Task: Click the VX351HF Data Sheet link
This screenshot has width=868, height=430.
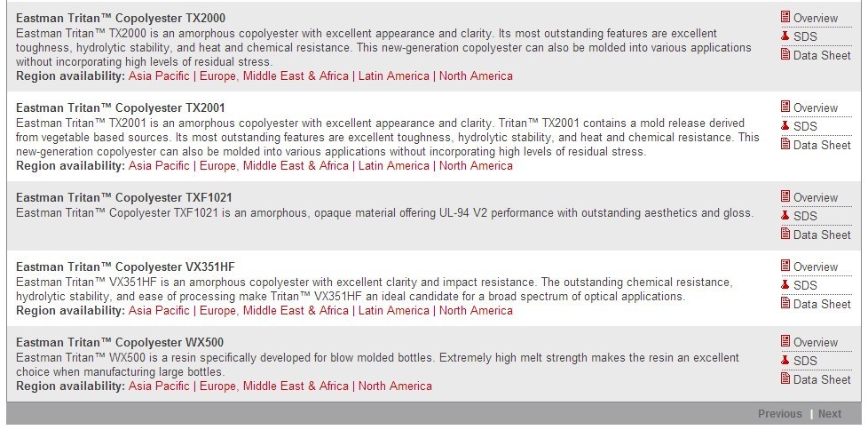Action: tap(822, 304)
